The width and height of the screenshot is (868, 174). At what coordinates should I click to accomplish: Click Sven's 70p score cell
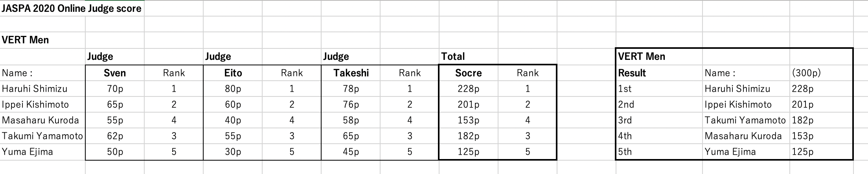[x=115, y=89]
